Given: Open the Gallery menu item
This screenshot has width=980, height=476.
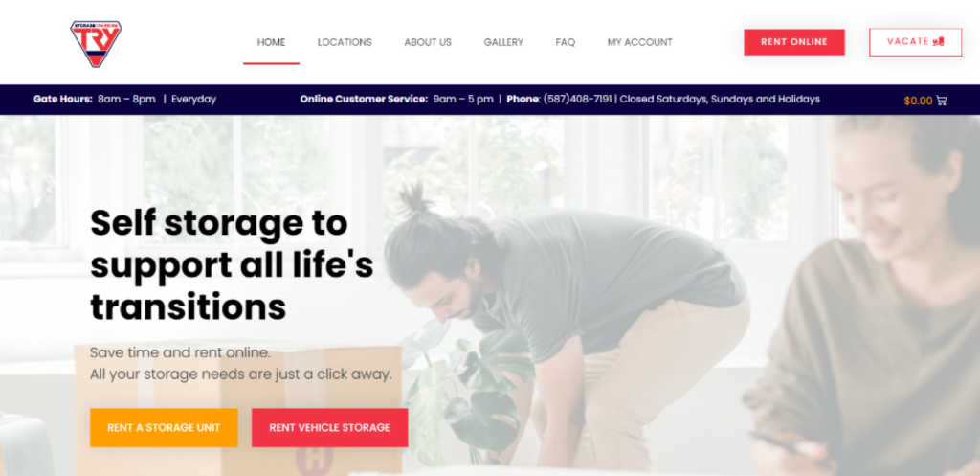Looking at the screenshot, I should 503,42.
